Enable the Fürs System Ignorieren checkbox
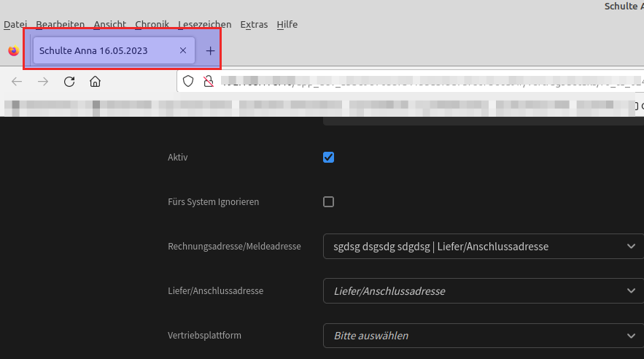 click(x=328, y=201)
